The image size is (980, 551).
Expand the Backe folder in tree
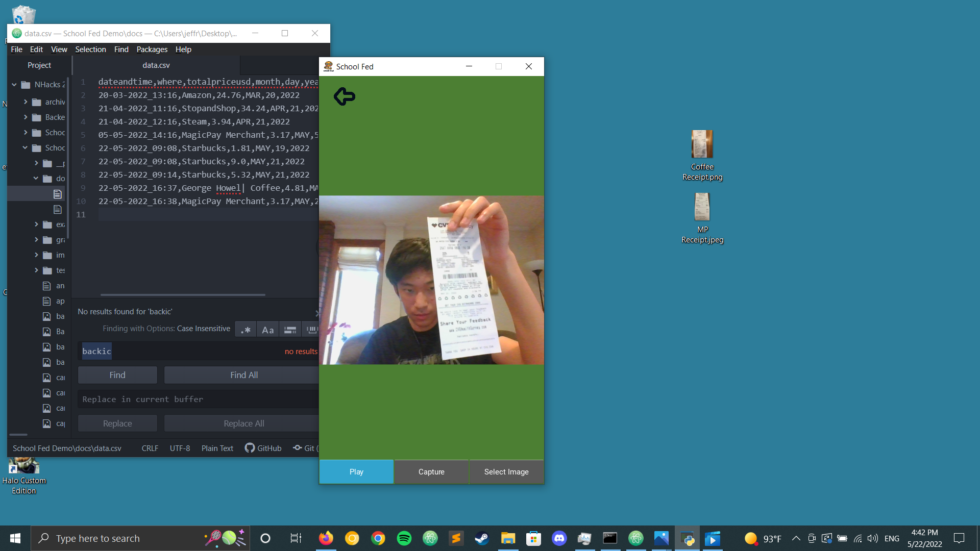[26, 117]
